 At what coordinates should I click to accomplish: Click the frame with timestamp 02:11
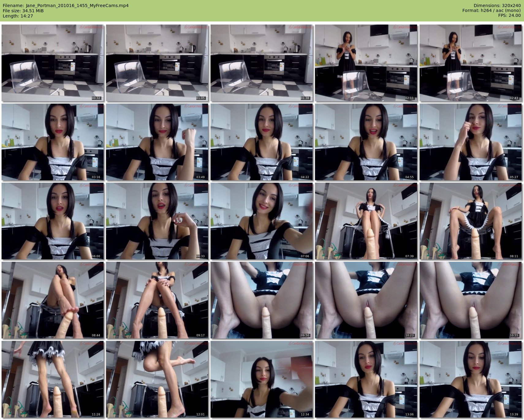[x=366, y=63]
